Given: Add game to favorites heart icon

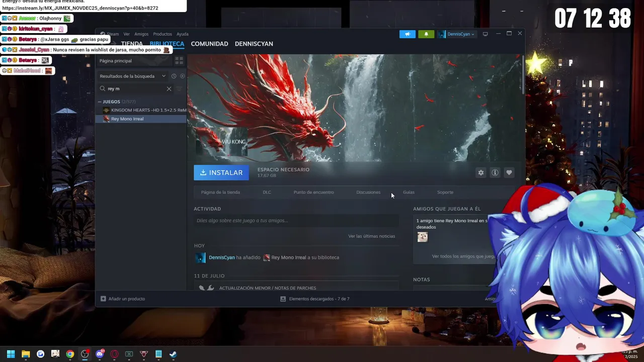Looking at the screenshot, I should tap(509, 172).
